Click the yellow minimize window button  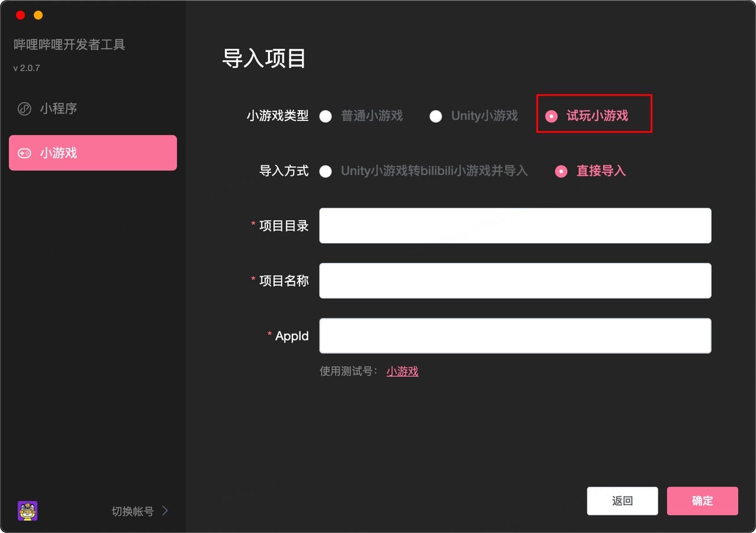pos(38,15)
